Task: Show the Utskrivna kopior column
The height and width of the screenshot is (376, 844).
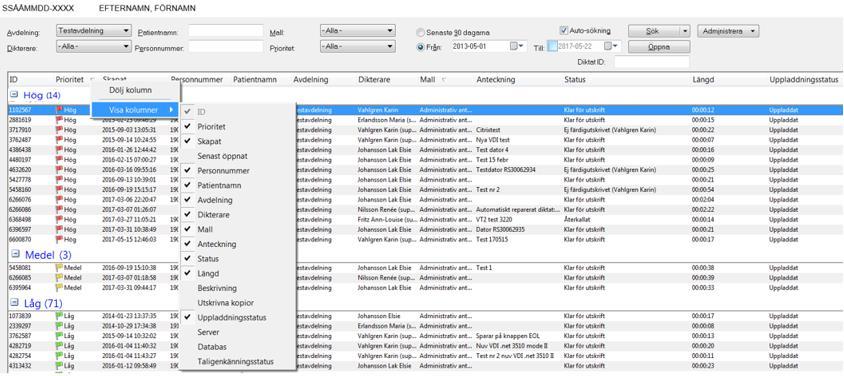Action: click(226, 303)
